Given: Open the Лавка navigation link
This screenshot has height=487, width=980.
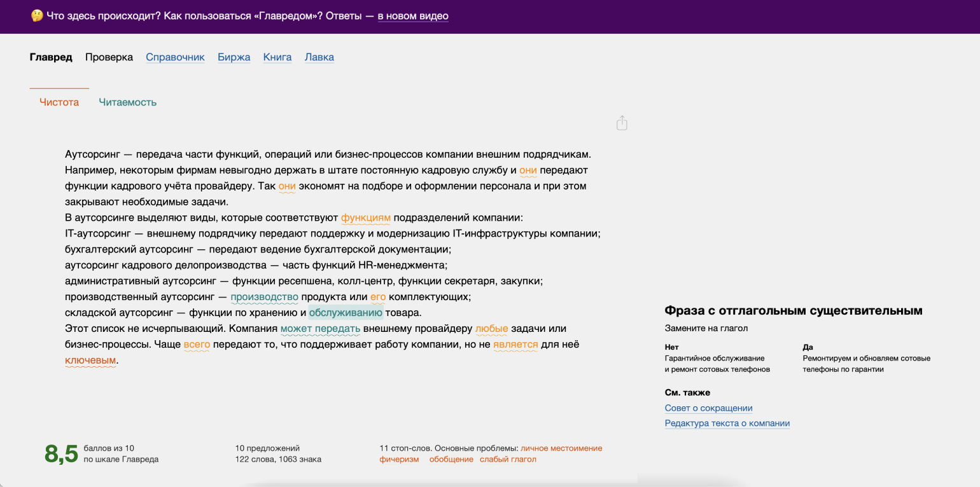Looking at the screenshot, I should point(319,57).
